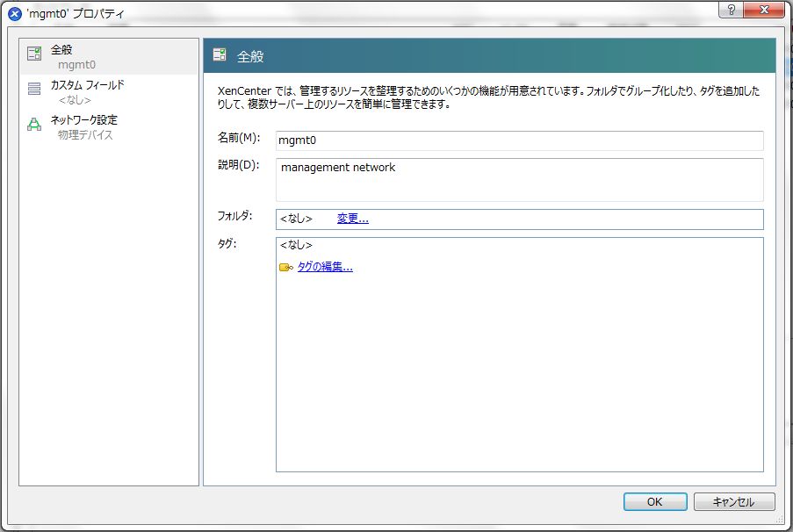Screen dimensions: 793x532
Task: Click the 全般 icon in header banner
Action: (x=220, y=56)
